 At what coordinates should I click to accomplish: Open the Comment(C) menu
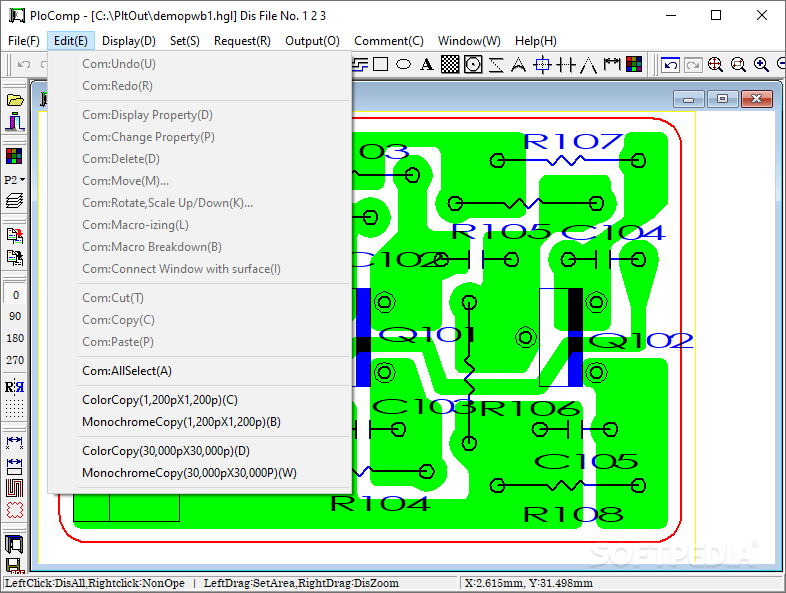pos(388,41)
